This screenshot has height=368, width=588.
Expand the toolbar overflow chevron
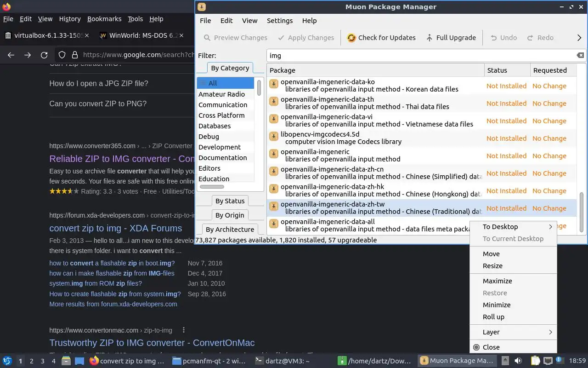point(579,38)
